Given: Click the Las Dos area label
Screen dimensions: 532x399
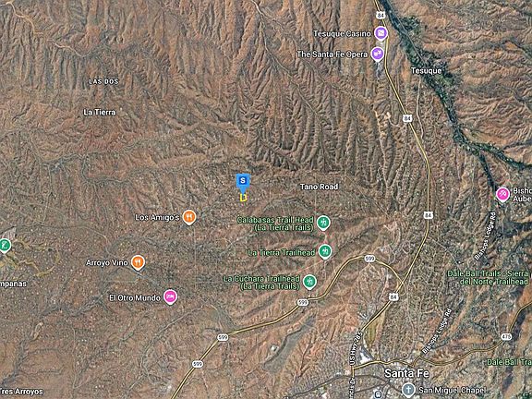Looking at the screenshot, I should 103,81.
